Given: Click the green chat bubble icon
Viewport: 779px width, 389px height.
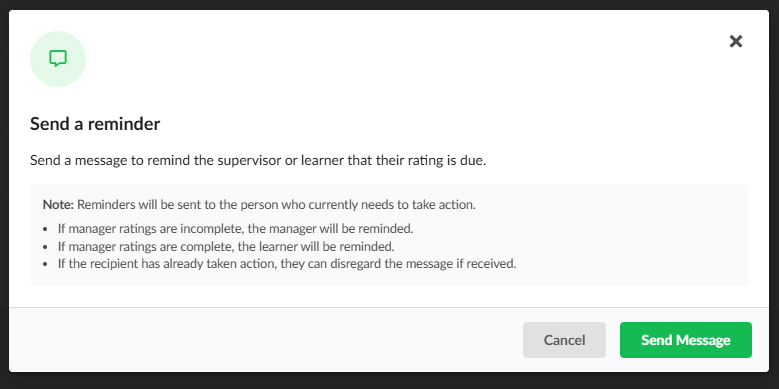Looking at the screenshot, I should [x=58, y=59].
